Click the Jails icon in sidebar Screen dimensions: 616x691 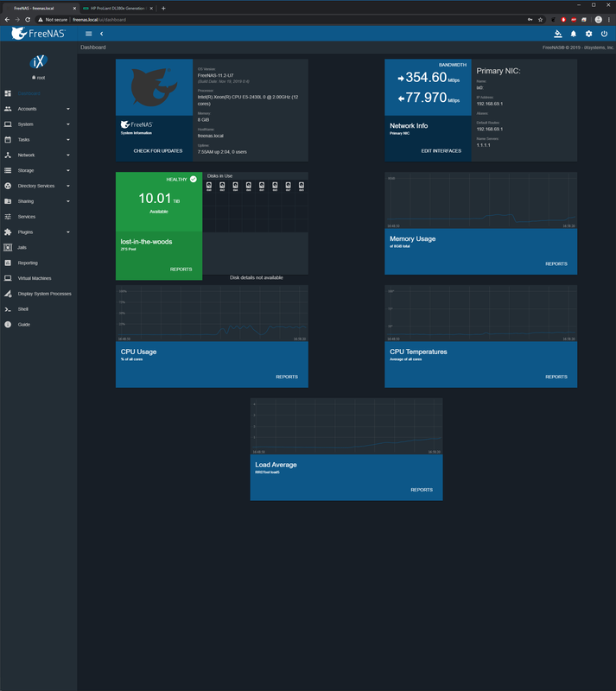point(8,248)
